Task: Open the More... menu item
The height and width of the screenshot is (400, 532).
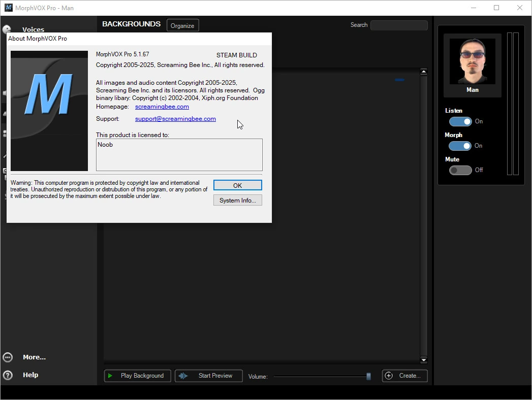Action: tap(34, 357)
